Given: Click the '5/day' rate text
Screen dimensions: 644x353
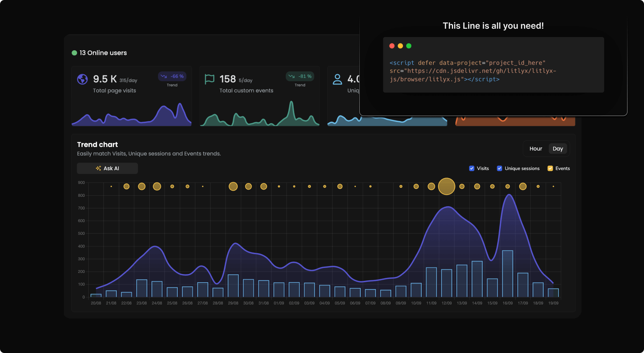Looking at the screenshot, I should 246,80.
